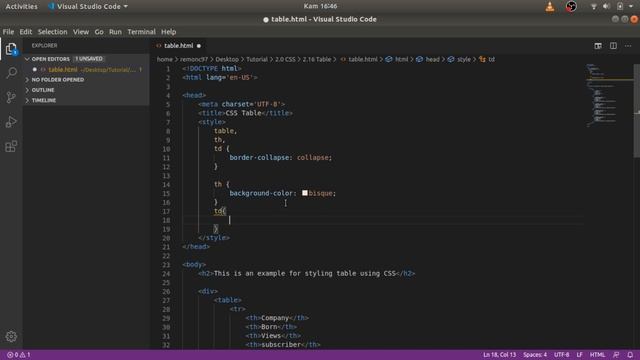Open the volume indicator in top bar
The image size is (640, 360).
[606, 6]
